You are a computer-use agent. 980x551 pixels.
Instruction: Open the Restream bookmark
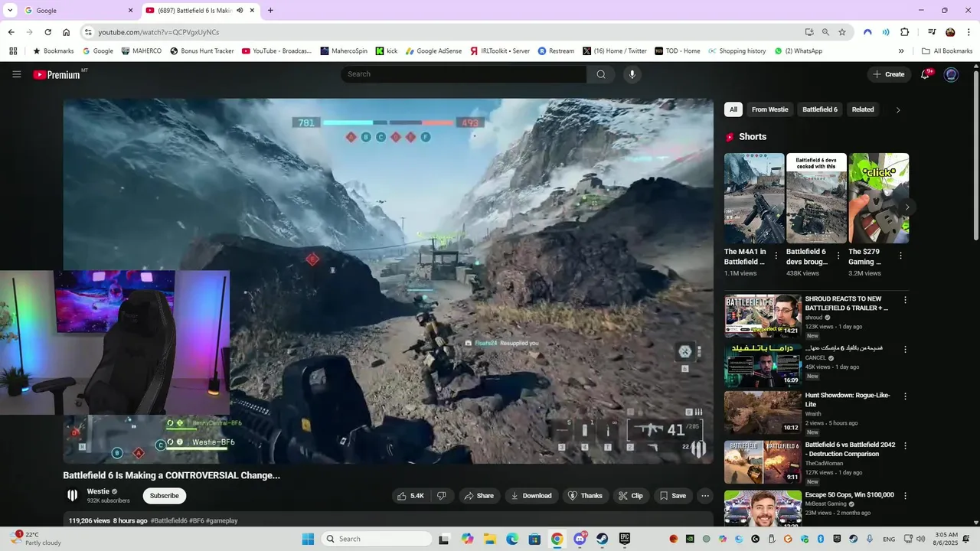click(556, 51)
